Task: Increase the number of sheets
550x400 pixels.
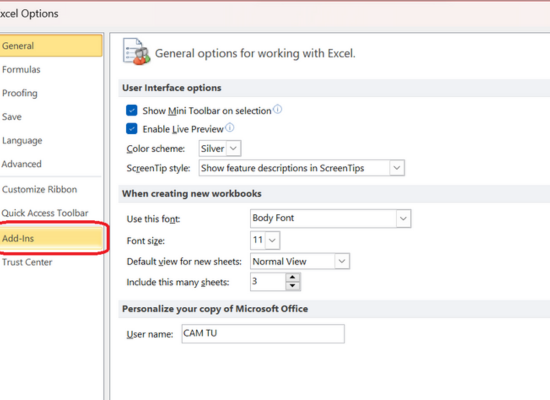Action: pos(293,277)
